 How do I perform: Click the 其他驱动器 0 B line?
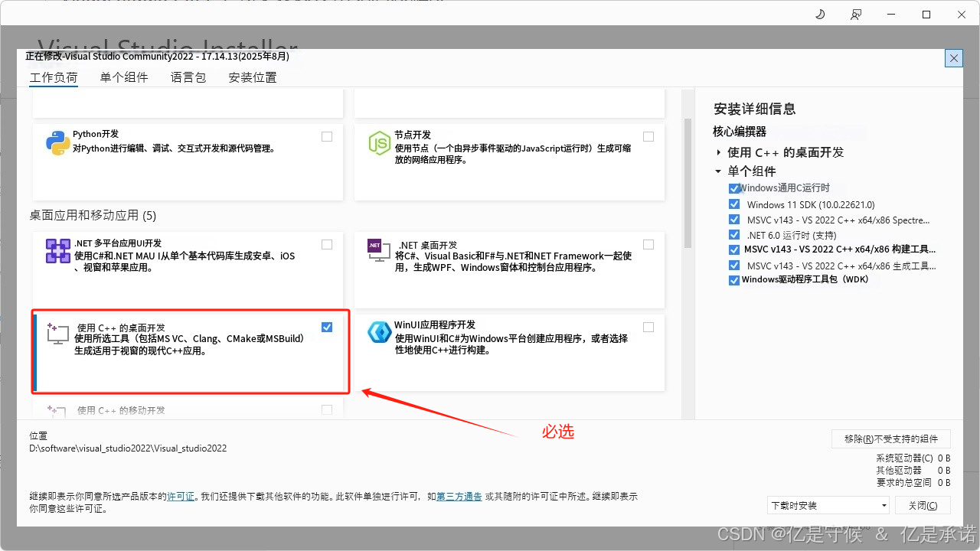(913, 471)
